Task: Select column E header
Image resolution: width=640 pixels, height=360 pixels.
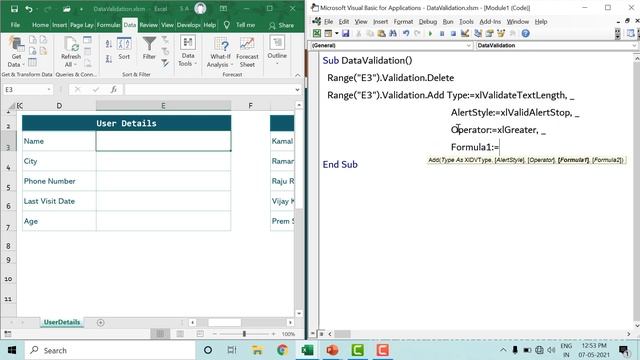Action: (163, 106)
